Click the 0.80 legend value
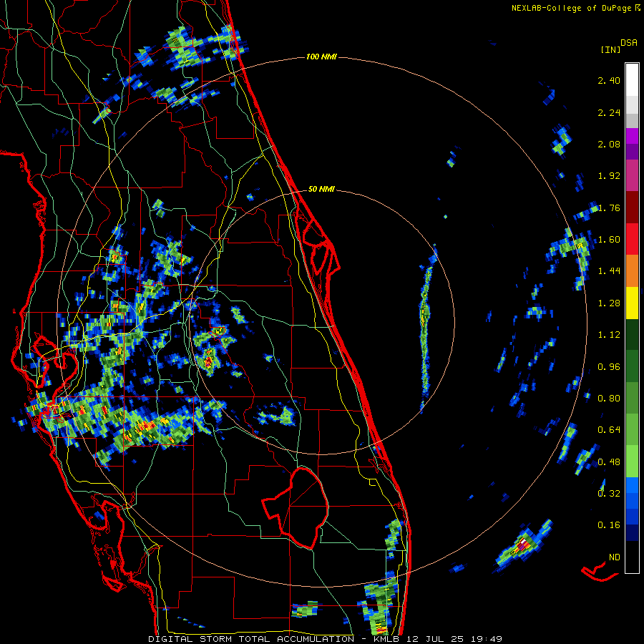The height and width of the screenshot is (644, 644). pyautogui.click(x=609, y=399)
